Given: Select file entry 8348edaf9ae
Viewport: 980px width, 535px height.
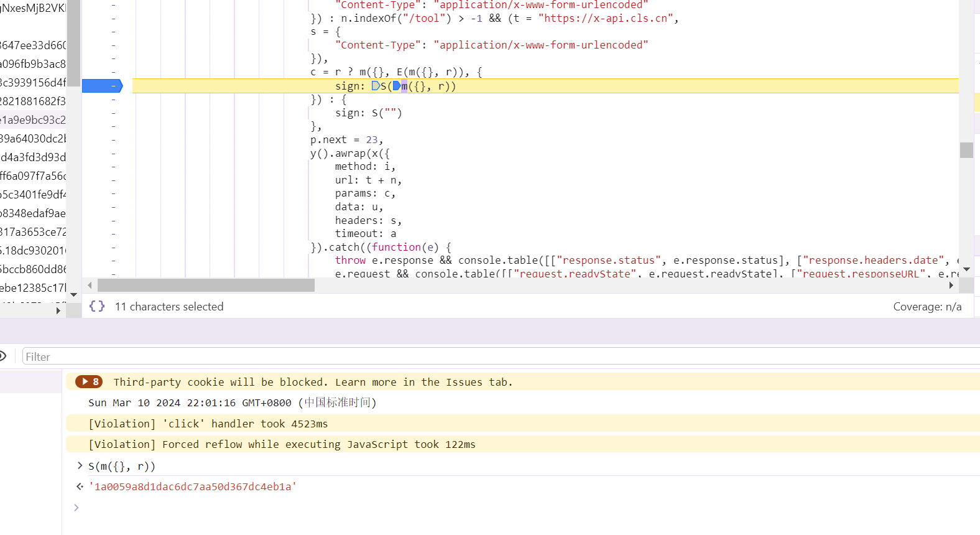Looking at the screenshot, I should click(x=33, y=213).
